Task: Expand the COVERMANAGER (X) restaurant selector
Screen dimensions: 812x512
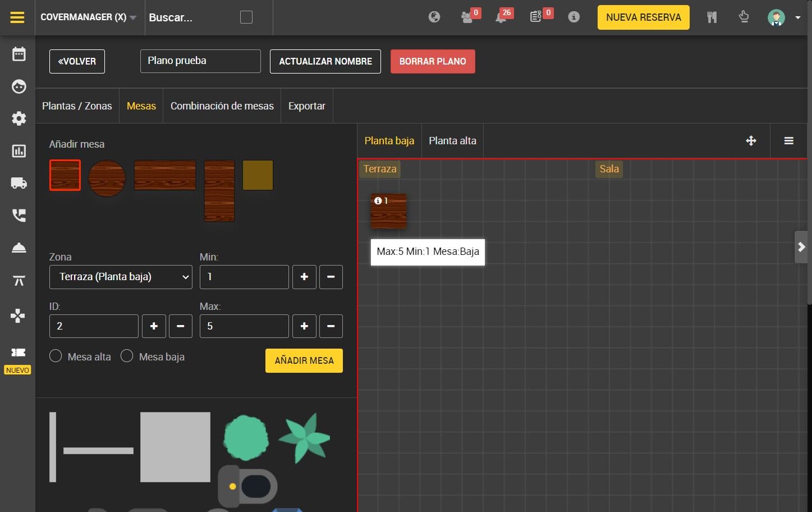Action: [x=88, y=17]
